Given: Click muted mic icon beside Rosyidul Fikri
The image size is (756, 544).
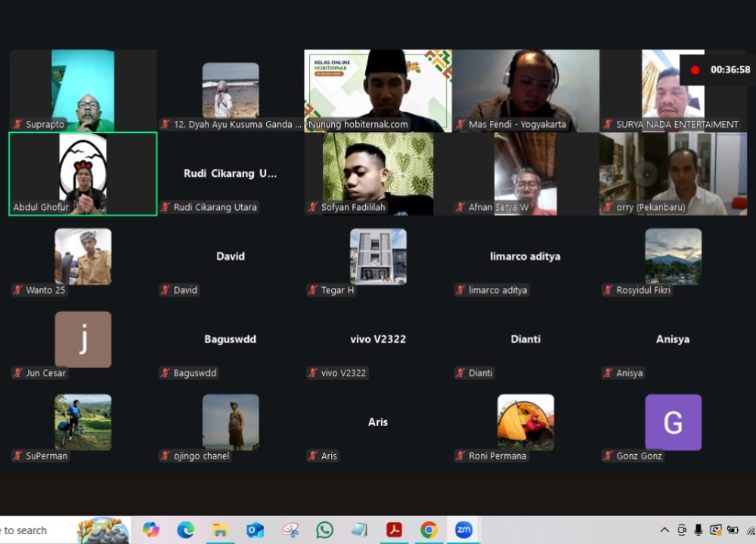Looking at the screenshot, I should [x=608, y=290].
